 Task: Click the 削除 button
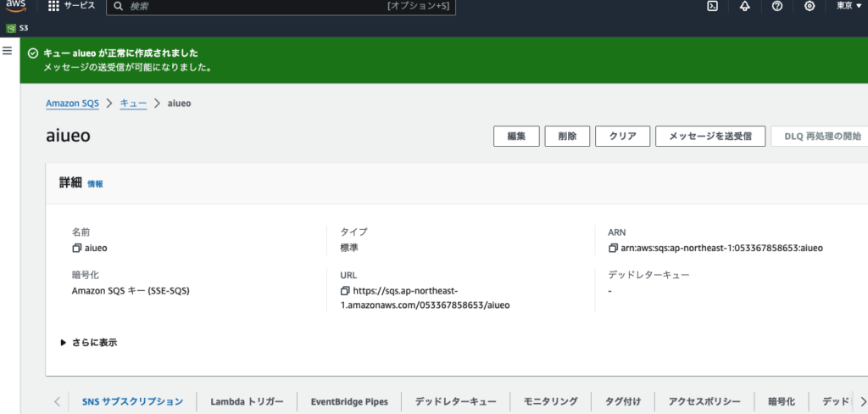click(567, 137)
